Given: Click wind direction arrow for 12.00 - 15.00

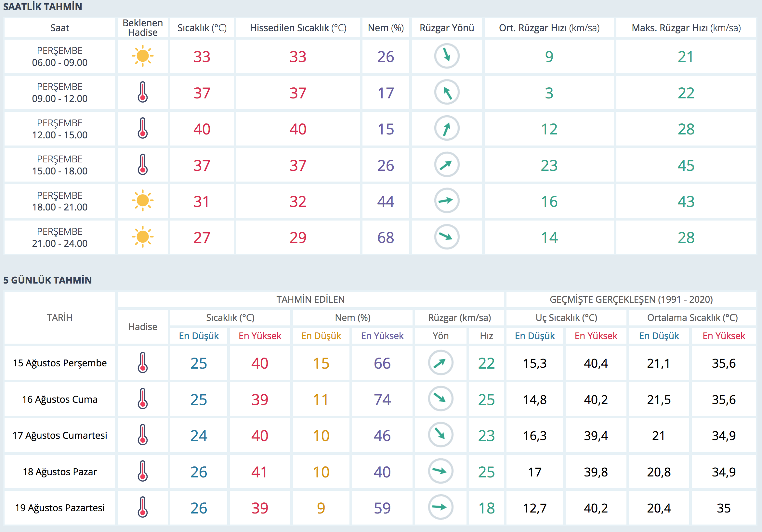Looking at the screenshot, I should [x=447, y=128].
